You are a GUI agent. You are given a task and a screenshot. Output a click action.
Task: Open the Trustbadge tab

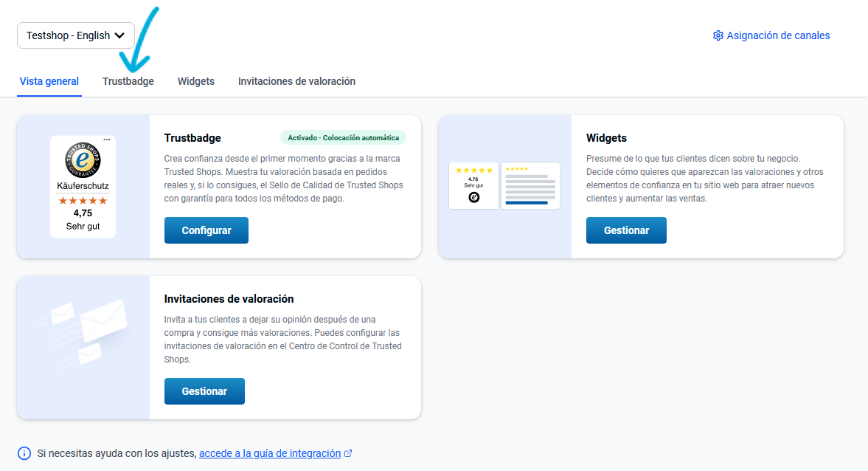(x=128, y=81)
